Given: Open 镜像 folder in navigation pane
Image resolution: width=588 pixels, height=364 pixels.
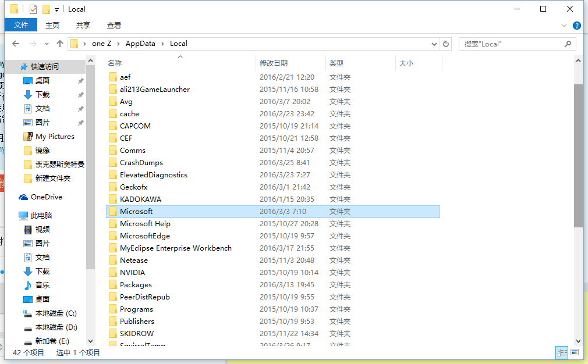Looking at the screenshot, I should click(x=42, y=150).
